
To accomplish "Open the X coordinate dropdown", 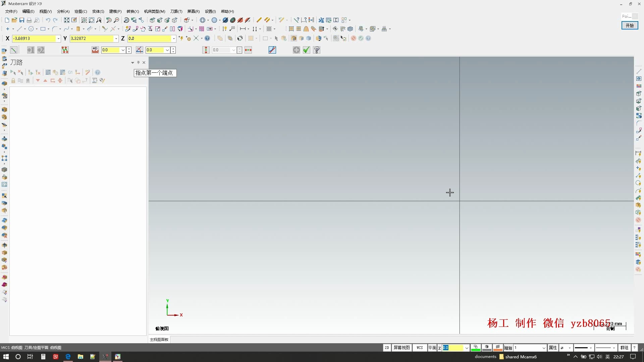I will (x=58, y=39).
